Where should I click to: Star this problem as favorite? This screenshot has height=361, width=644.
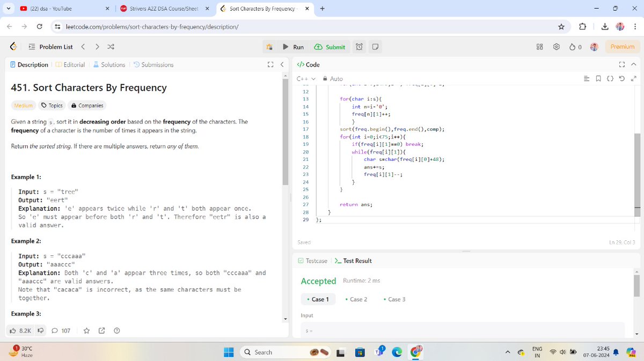click(86, 331)
